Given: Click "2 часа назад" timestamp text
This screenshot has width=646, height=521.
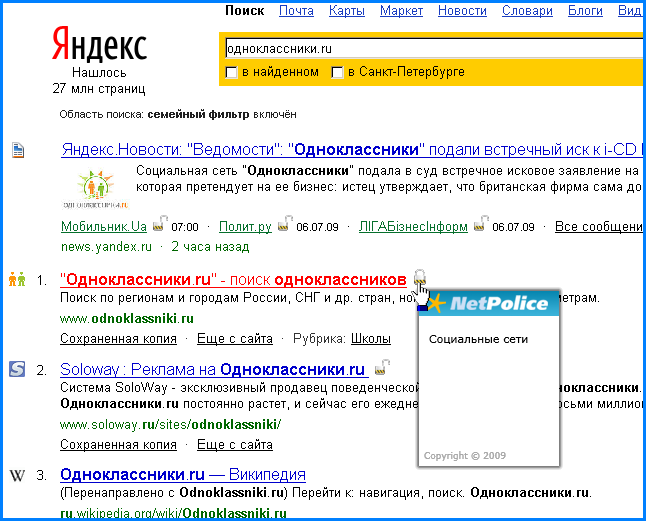Looking at the screenshot, I should point(211,247).
